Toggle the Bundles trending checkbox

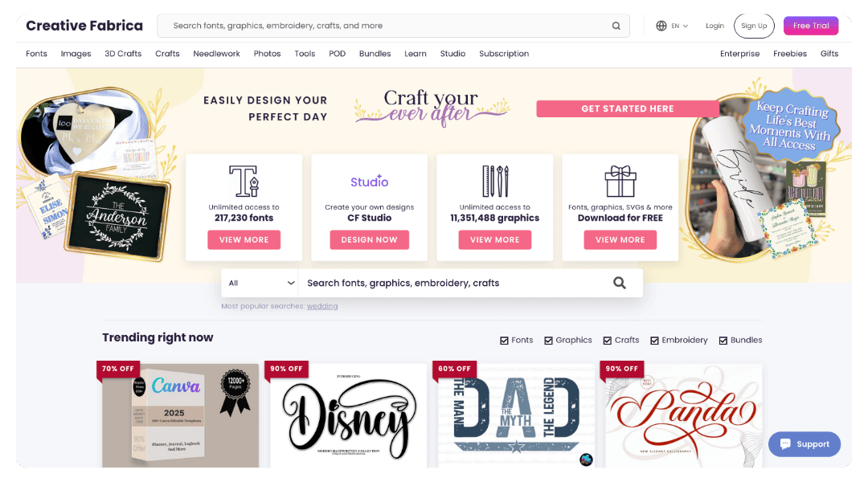[723, 341]
